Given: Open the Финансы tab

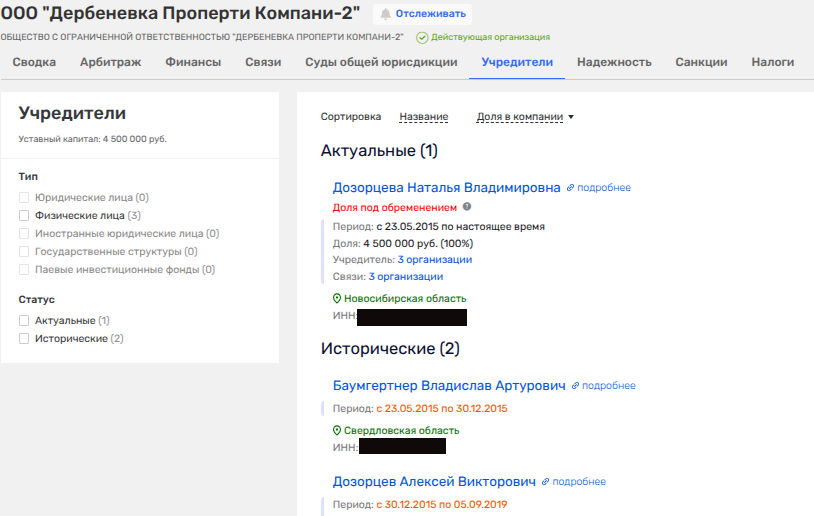Looking at the screenshot, I should tap(193, 62).
